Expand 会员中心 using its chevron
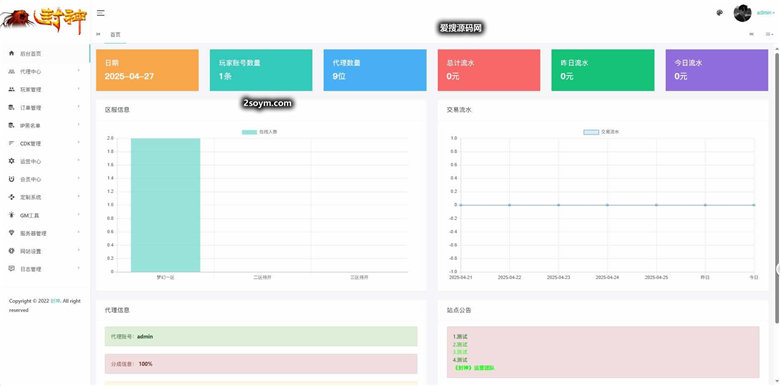 point(79,179)
